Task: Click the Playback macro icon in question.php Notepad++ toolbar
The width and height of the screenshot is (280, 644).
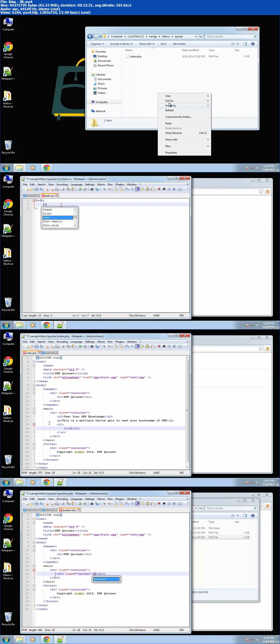Action: [x=169, y=504]
